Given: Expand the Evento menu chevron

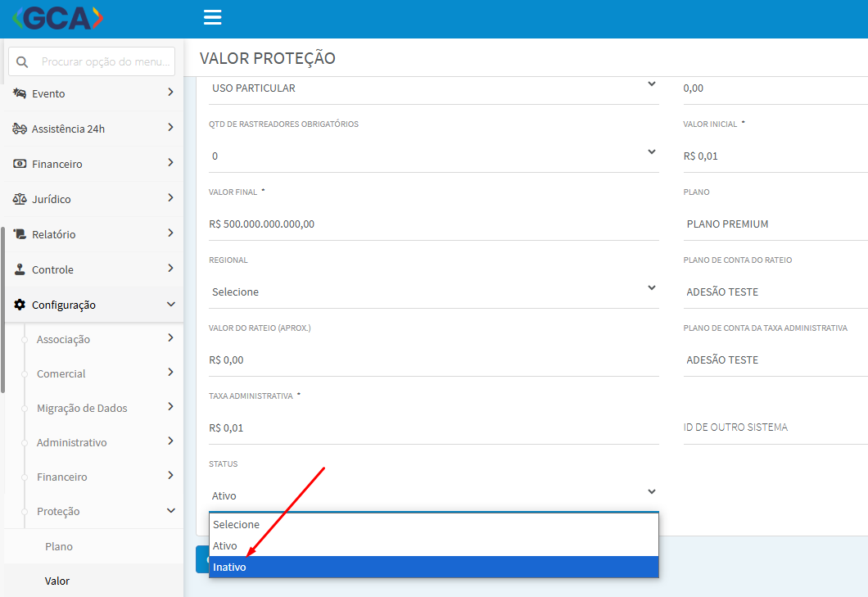Looking at the screenshot, I should point(170,92).
